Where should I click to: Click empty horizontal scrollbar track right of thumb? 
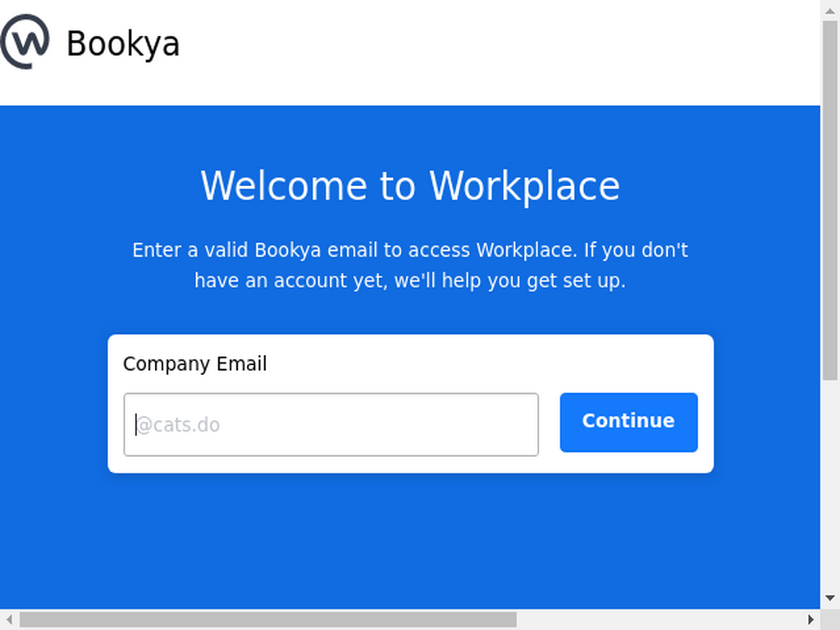tap(659, 620)
